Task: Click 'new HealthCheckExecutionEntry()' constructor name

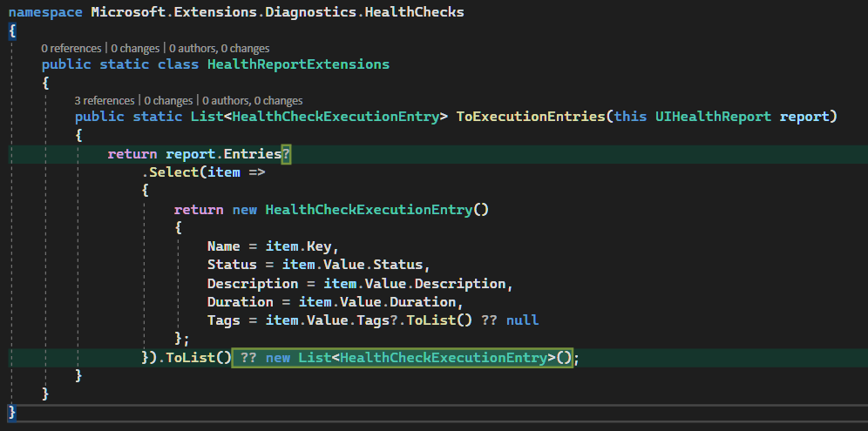Action: [x=369, y=210]
